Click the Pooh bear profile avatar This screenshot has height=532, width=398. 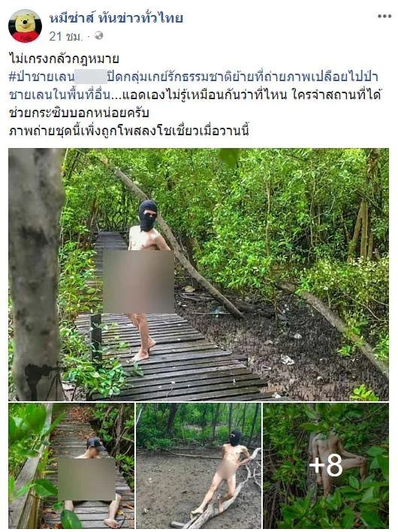25,26
